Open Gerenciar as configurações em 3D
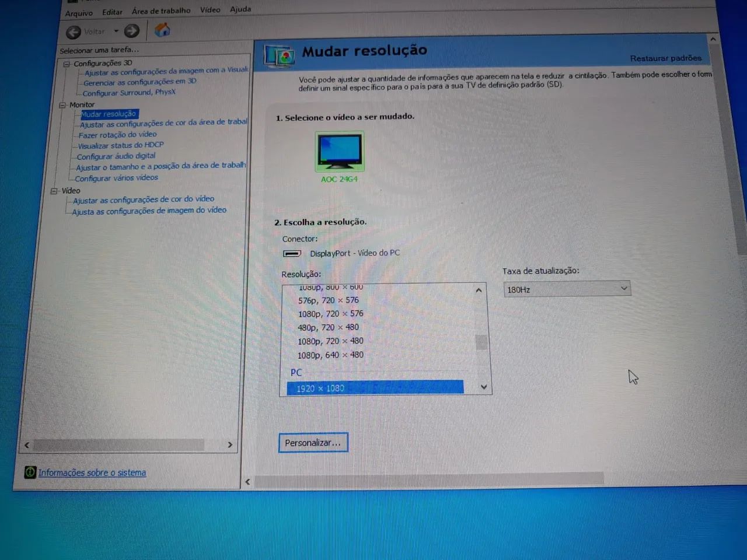Viewport: 747px width, 560px height. coord(140,82)
